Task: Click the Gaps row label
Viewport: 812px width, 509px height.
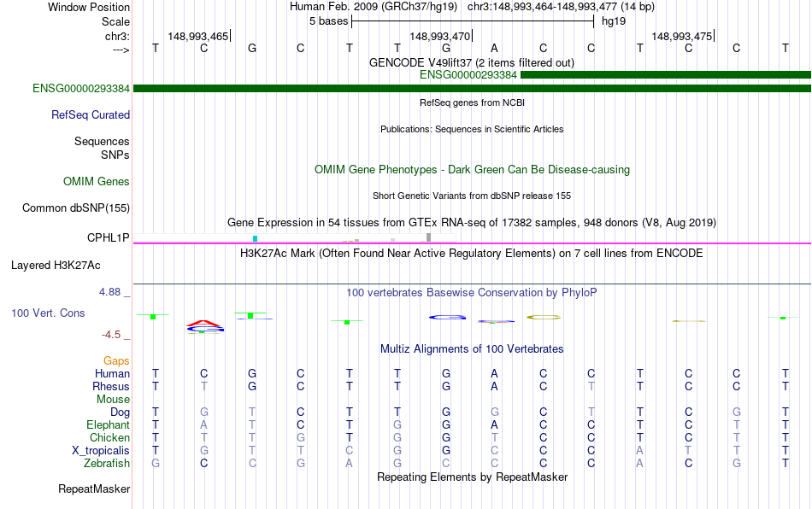Action: coord(116,360)
